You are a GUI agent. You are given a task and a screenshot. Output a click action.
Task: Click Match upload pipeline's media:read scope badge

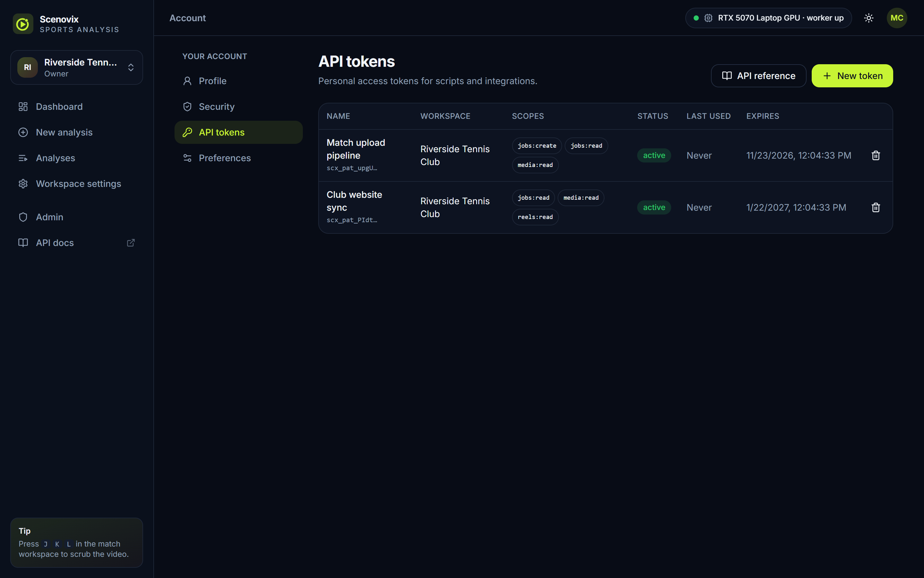click(535, 165)
